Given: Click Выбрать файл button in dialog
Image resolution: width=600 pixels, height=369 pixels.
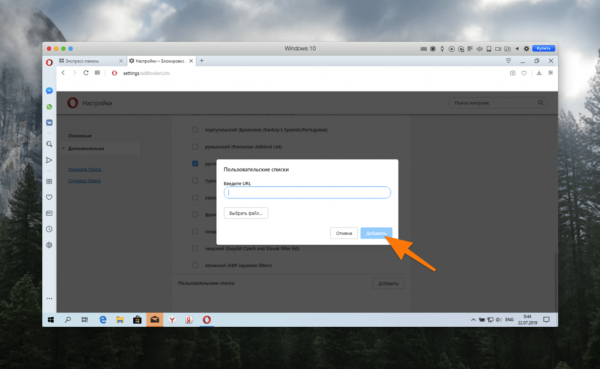Looking at the screenshot, I should [246, 213].
